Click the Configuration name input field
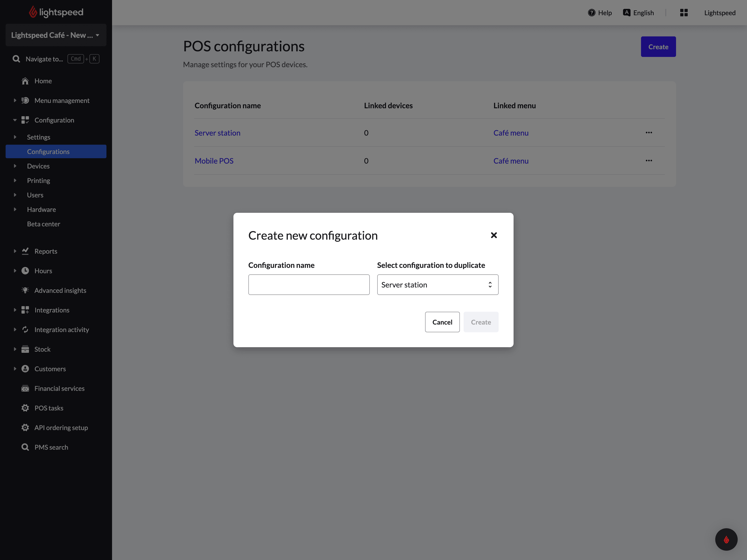The height and width of the screenshot is (560, 747). coord(309,285)
